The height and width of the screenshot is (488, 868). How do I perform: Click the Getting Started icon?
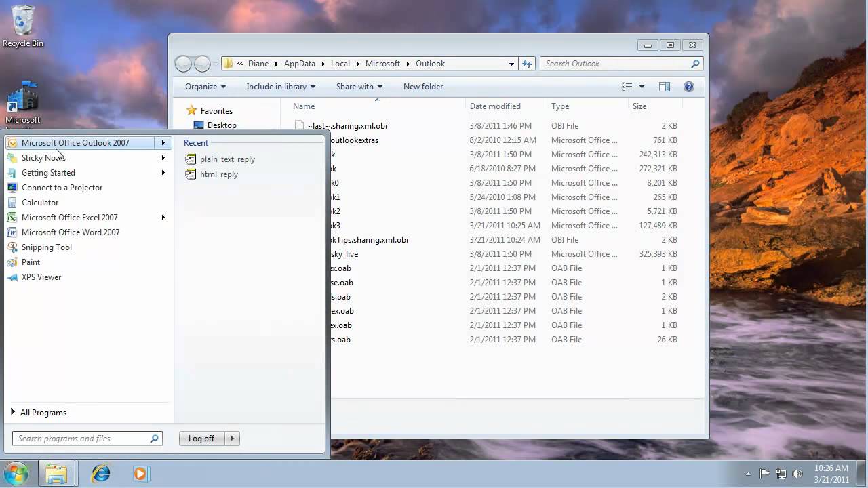pyautogui.click(x=12, y=173)
